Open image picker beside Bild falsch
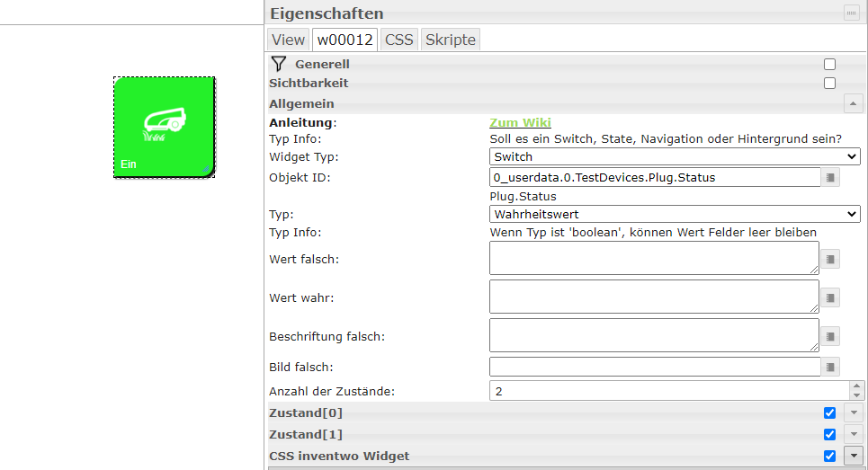Image resolution: width=868 pixels, height=470 pixels. [x=831, y=367]
